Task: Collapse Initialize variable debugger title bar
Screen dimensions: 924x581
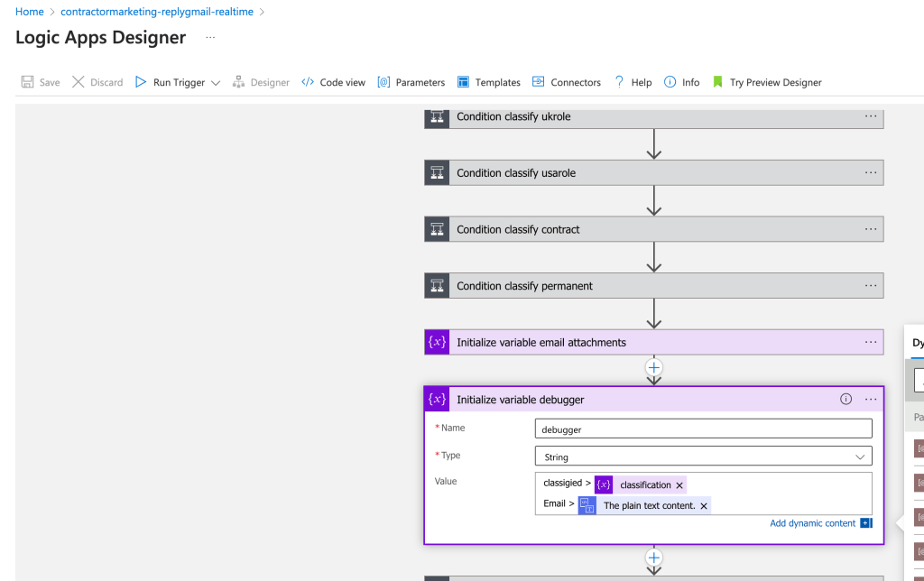Action: 654,400
